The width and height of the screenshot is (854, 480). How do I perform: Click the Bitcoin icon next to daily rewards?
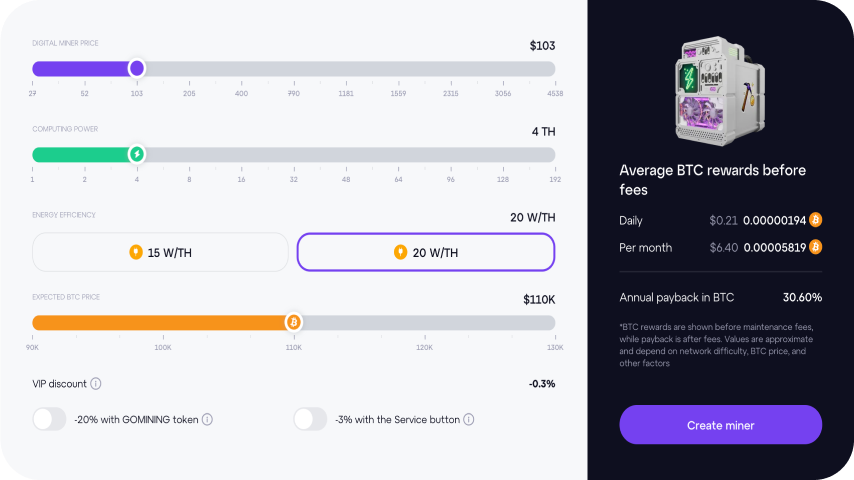coord(815,220)
